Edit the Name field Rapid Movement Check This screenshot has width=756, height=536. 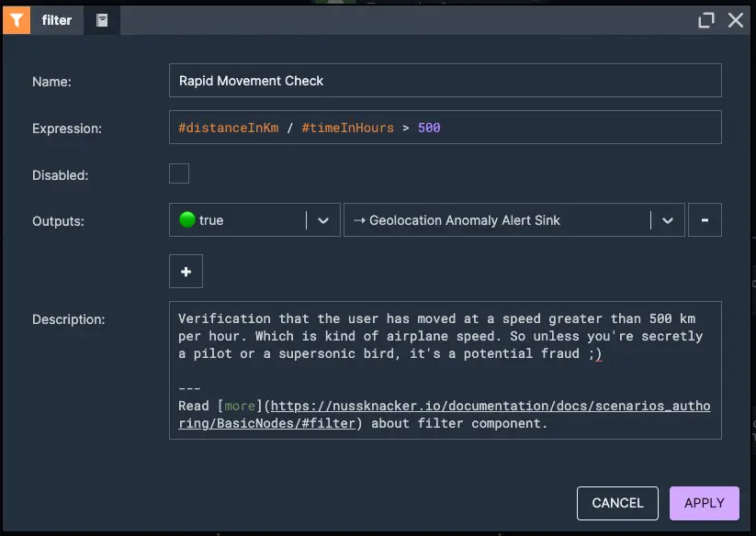(445, 81)
